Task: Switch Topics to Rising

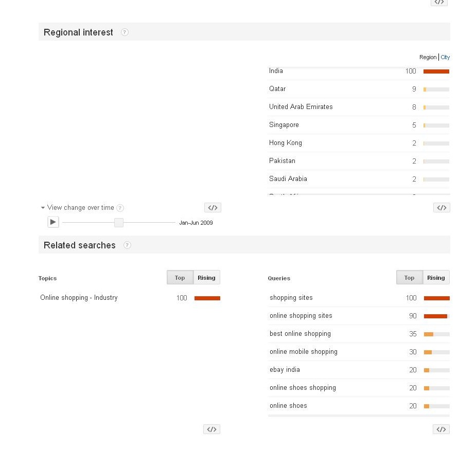Action: pos(206,278)
